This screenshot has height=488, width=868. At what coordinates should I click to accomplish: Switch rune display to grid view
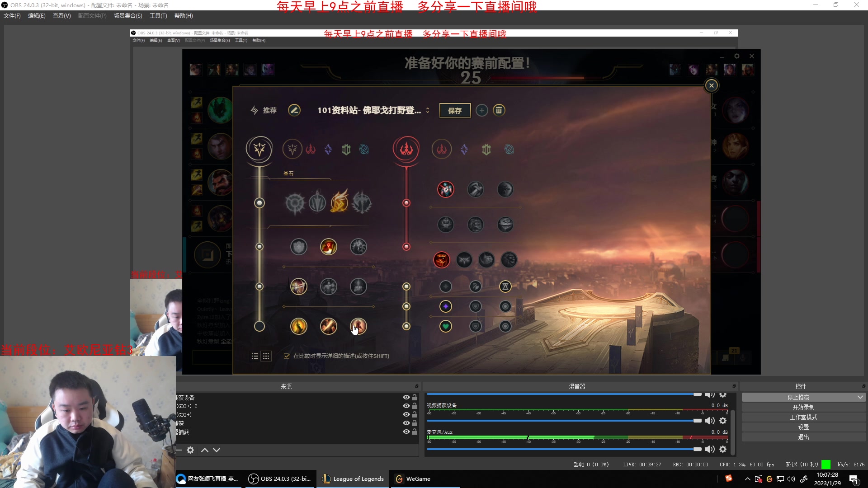[266, 356]
